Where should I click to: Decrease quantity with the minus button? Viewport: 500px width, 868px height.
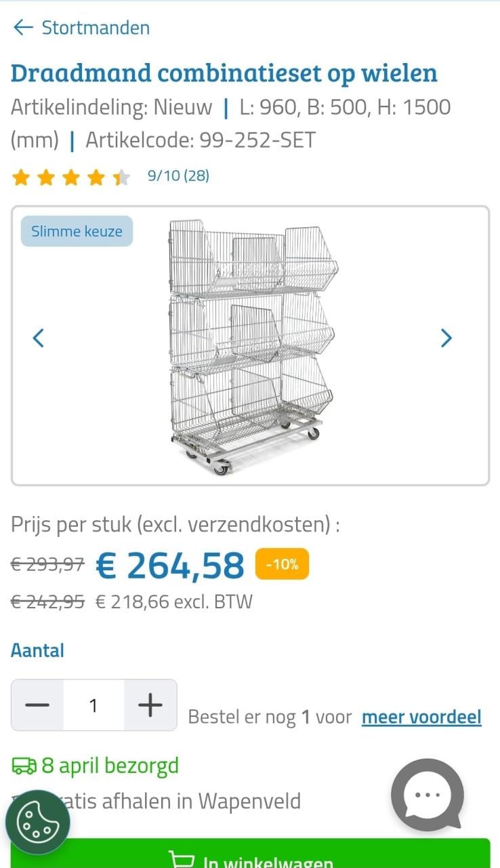tap(39, 705)
